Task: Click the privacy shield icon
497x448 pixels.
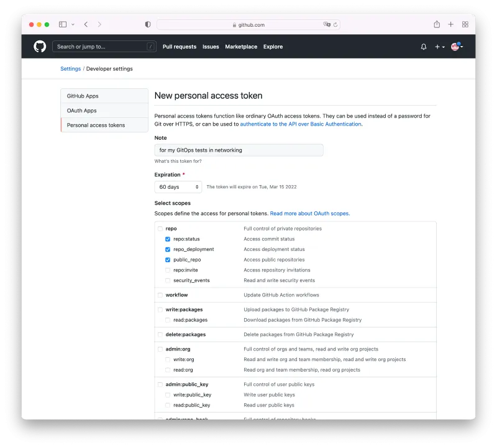Action: coord(148,24)
